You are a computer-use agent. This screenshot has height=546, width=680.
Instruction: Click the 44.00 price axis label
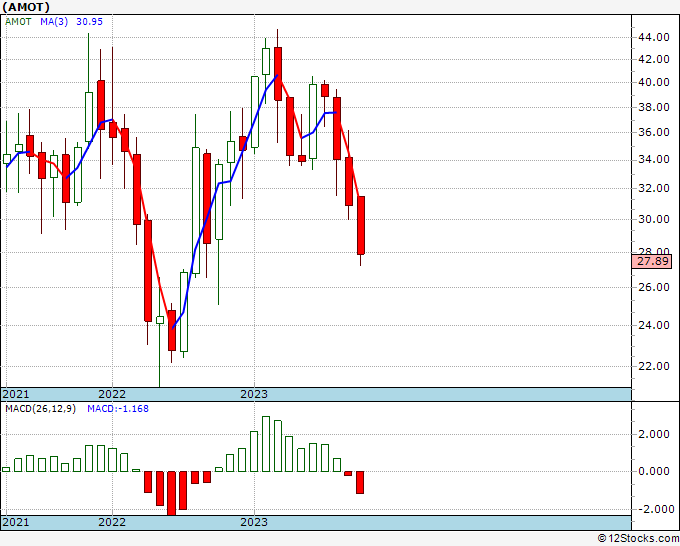pos(653,37)
